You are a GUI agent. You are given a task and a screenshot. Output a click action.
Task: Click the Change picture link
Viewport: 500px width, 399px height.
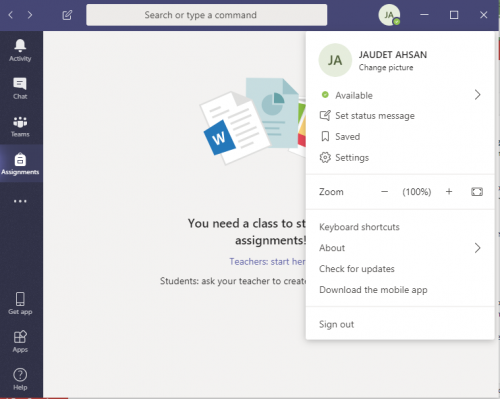pos(386,68)
